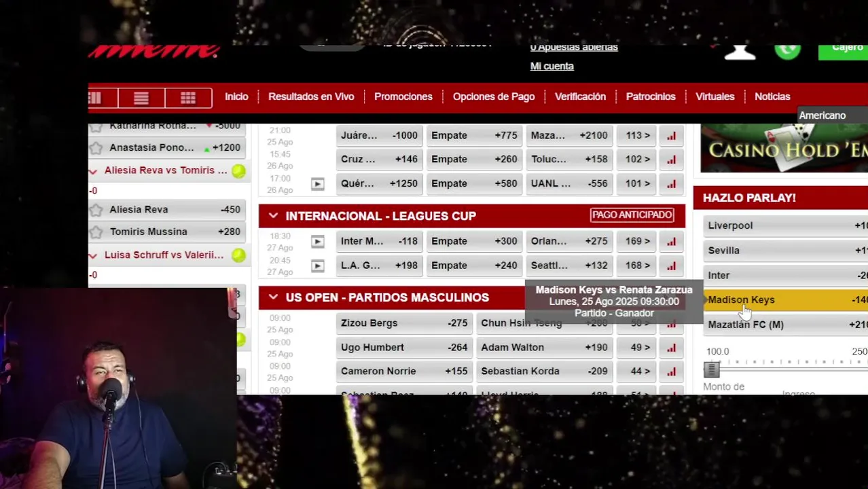Open statistics chart for Ugo Humbert match

pos(671,348)
